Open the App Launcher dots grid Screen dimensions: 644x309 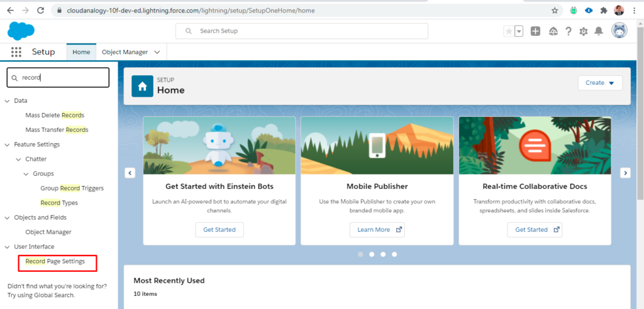[16, 52]
